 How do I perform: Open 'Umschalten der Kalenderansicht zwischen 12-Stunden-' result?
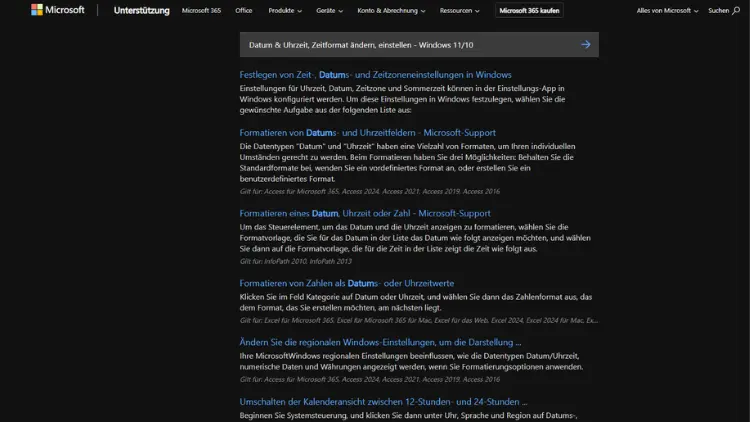pyautogui.click(x=383, y=401)
